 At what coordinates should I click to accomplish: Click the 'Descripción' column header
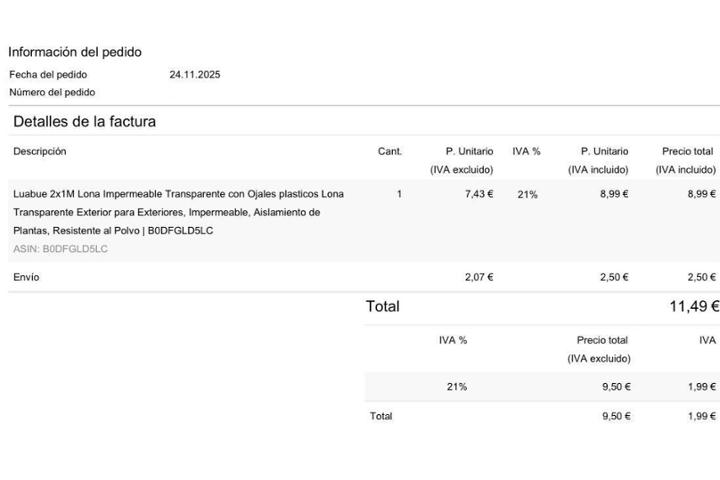[x=40, y=151]
